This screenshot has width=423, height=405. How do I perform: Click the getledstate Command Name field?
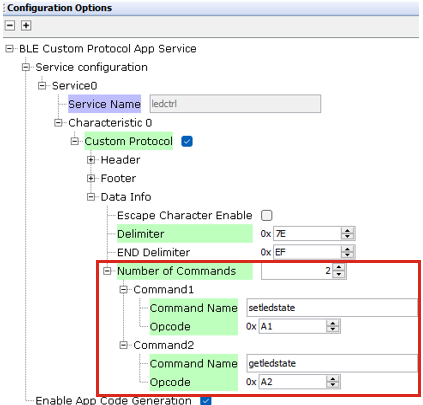tap(332, 363)
